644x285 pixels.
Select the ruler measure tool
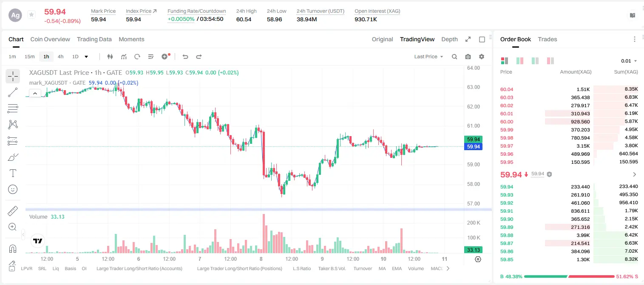point(13,211)
